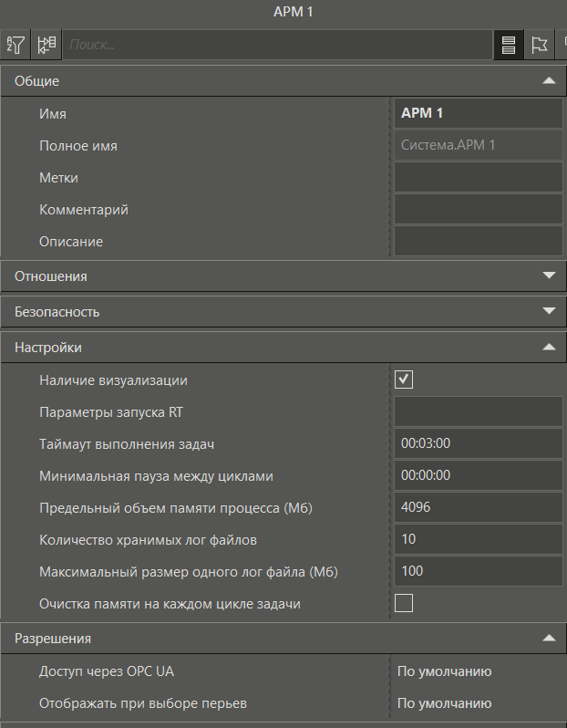This screenshot has height=728, width=567.
Task: Open Доступ через OPC UA dropdown value
Action: coord(479,671)
